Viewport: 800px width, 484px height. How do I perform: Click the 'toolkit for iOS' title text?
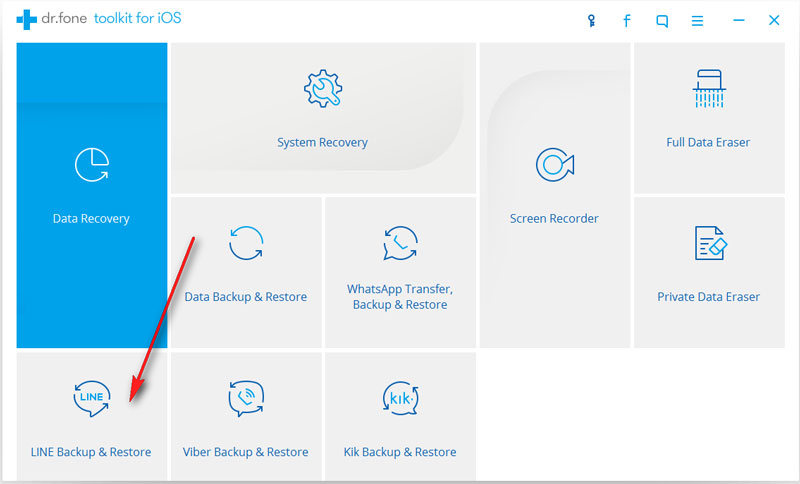click(x=138, y=18)
